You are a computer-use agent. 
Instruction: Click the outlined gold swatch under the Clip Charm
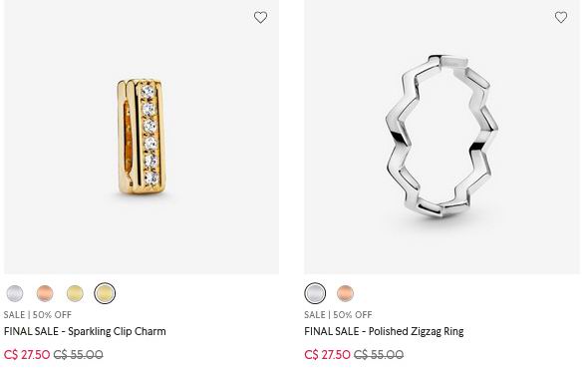tap(105, 293)
